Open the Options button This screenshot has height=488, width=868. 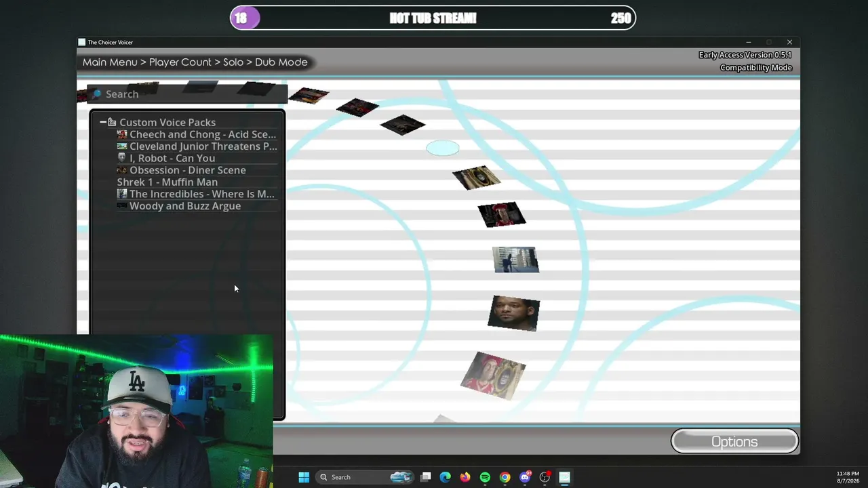[x=734, y=441]
